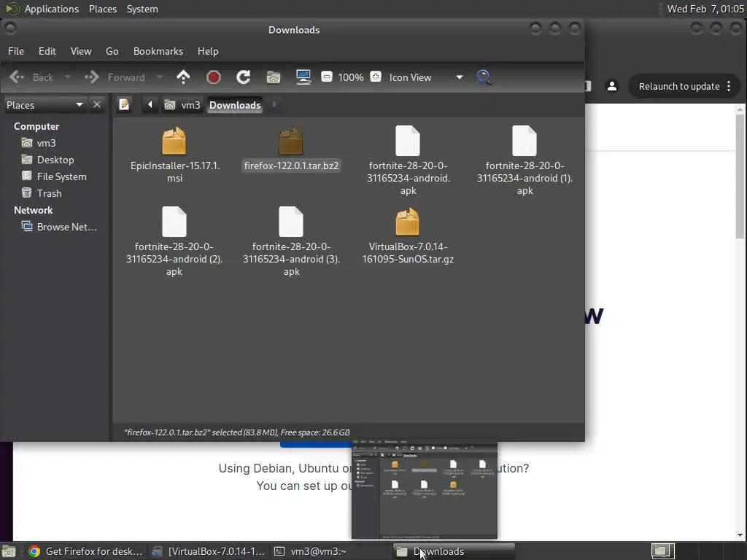The height and width of the screenshot is (560, 747).
Task: Toggle text-based location entry icon
Action: pos(124,104)
